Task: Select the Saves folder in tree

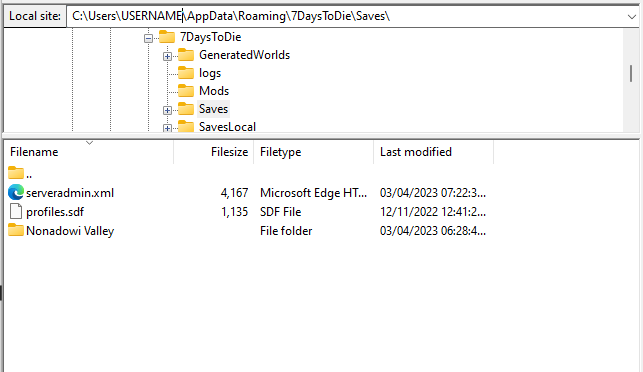Action: coord(213,109)
